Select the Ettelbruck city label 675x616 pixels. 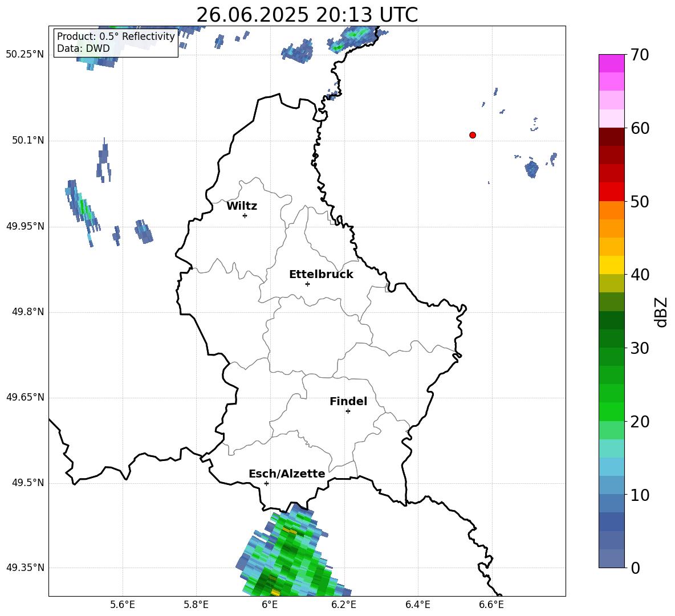(x=321, y=275)
